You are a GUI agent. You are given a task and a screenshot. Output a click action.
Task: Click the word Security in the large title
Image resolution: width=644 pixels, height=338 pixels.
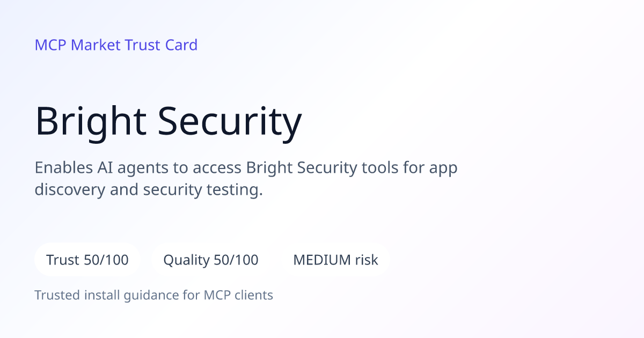pos(231,121)
